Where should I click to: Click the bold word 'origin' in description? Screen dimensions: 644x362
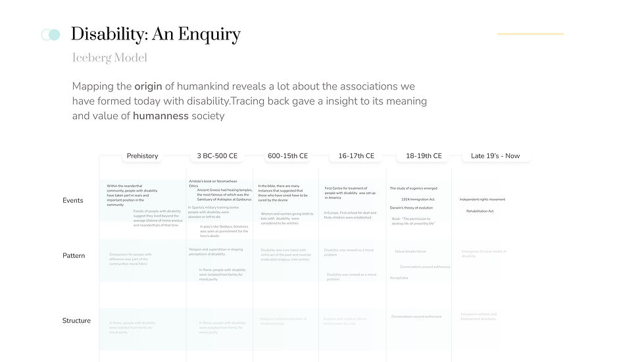(x=148, y=87)
